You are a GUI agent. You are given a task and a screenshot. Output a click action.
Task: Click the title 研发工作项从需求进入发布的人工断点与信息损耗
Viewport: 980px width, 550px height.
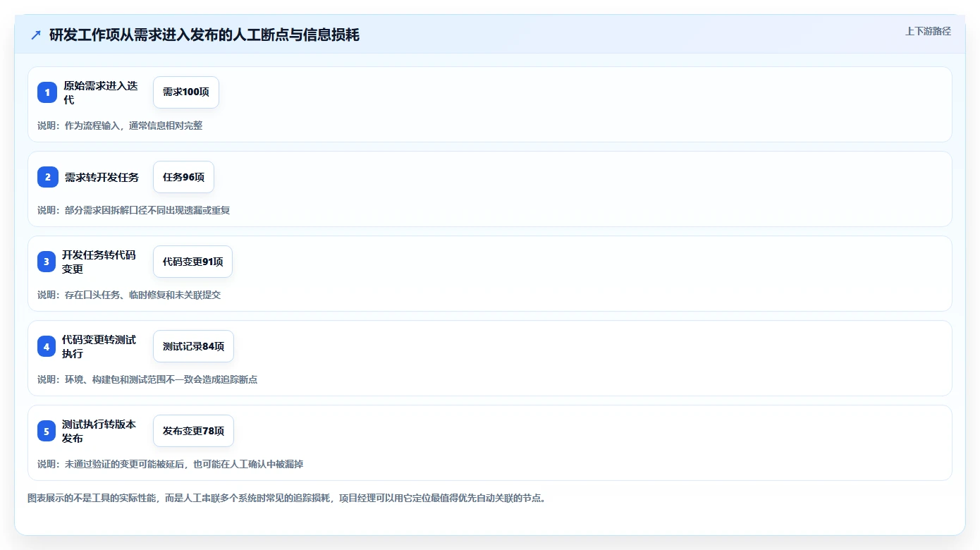204,35
